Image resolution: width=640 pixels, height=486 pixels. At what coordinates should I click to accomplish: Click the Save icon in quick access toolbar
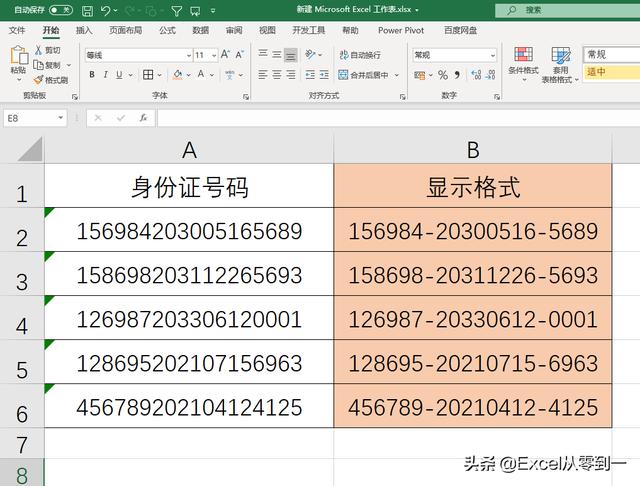coord(87,10)
